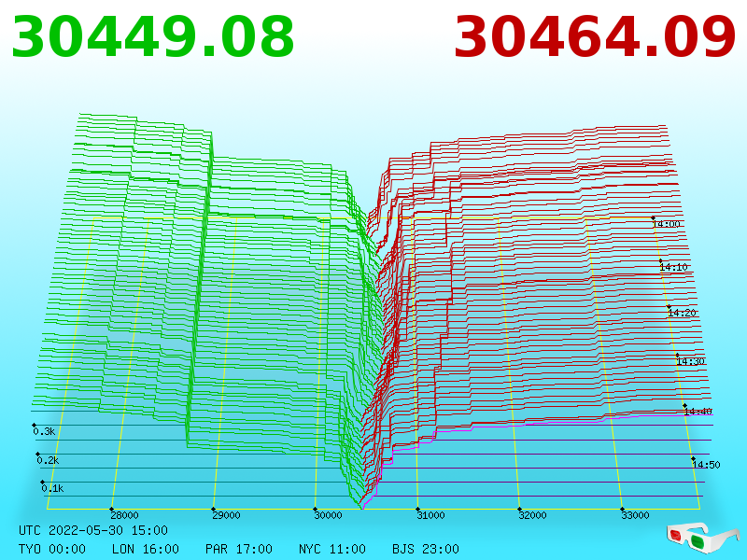
Task: Click the 32000 price axis label
Action: coord(532,515)
